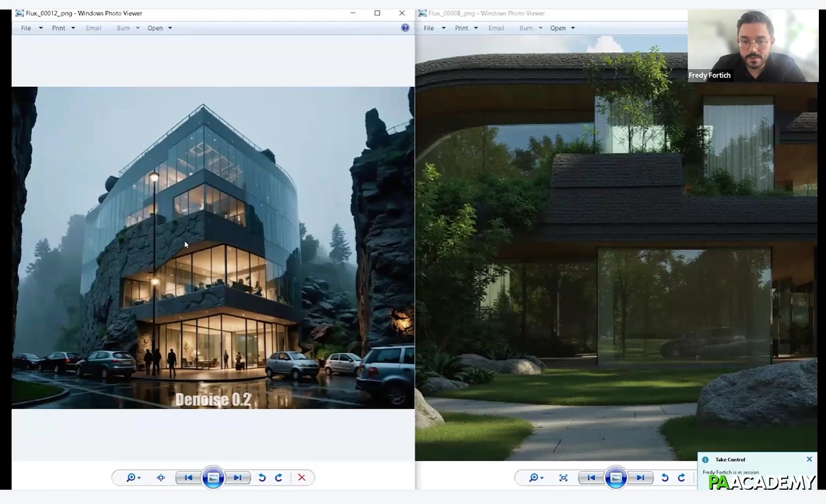
Task: Click the Take Control notification text
Action: 730,459
